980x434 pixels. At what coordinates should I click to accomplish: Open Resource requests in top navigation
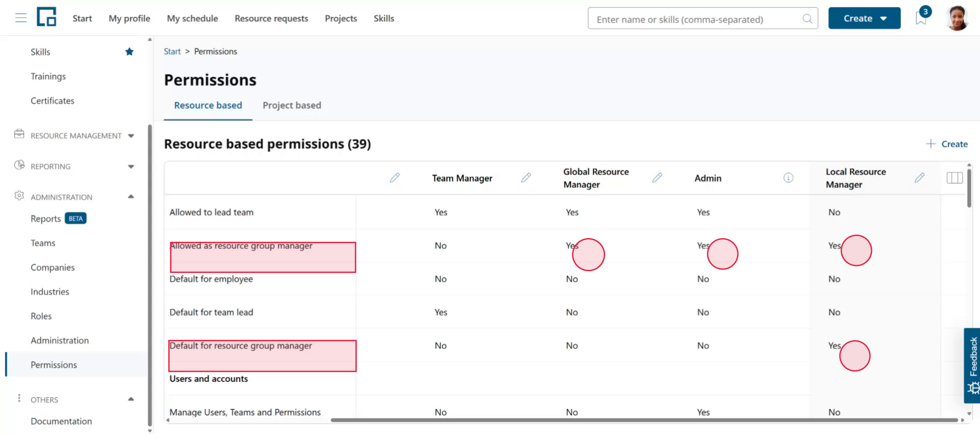pos(271,18)
